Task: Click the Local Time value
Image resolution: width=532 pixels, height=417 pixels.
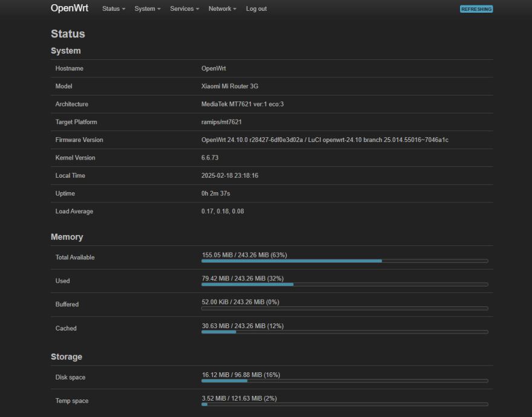Action: pos(229,176)
